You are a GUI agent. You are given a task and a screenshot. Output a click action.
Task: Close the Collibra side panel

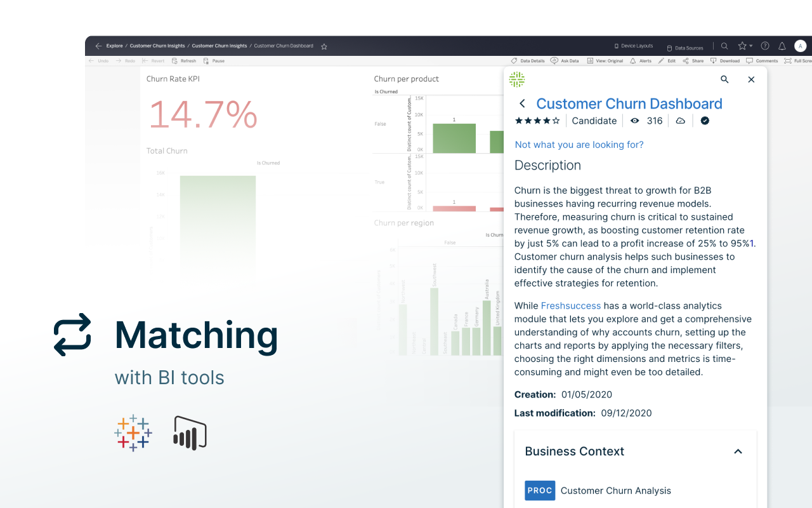(x=751, y=79)
